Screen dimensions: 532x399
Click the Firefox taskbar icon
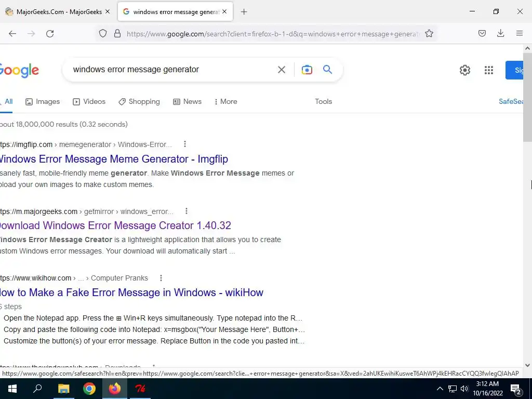pyautogui.click(x=115, y=389)
